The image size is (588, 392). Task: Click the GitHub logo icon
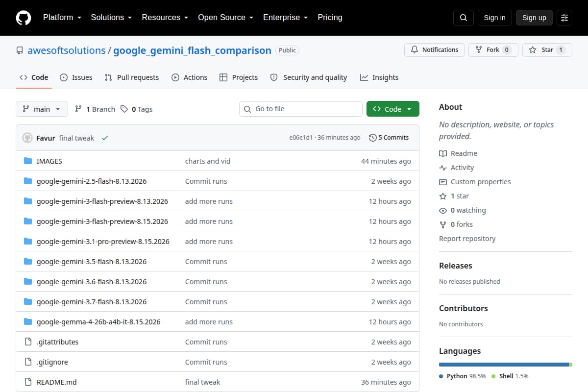[x=24, y=18]
